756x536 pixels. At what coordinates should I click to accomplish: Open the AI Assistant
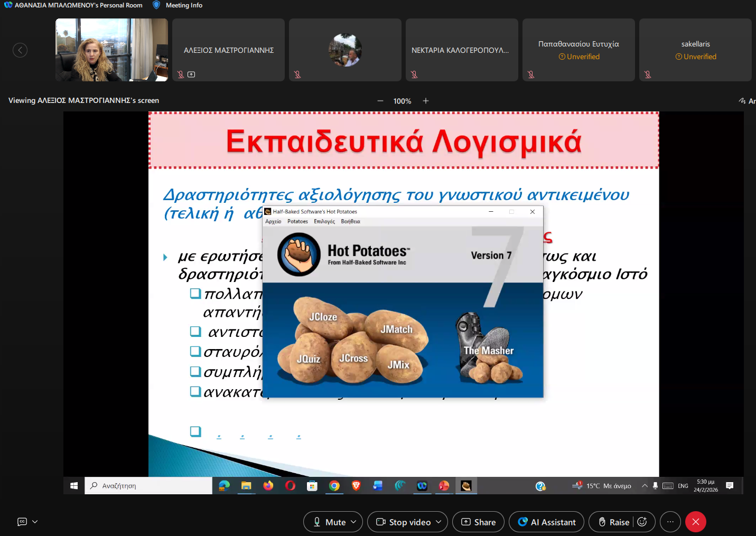point(546,522)
